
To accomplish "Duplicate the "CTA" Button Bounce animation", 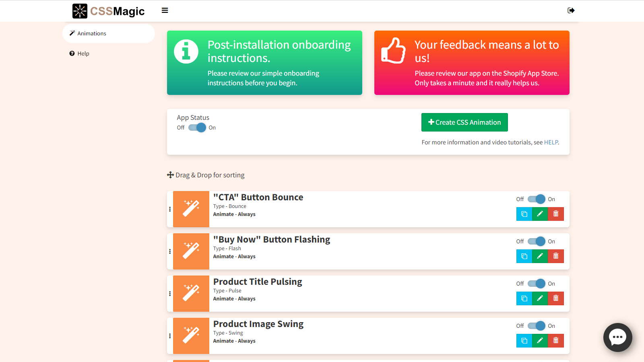I will (524, 214).
